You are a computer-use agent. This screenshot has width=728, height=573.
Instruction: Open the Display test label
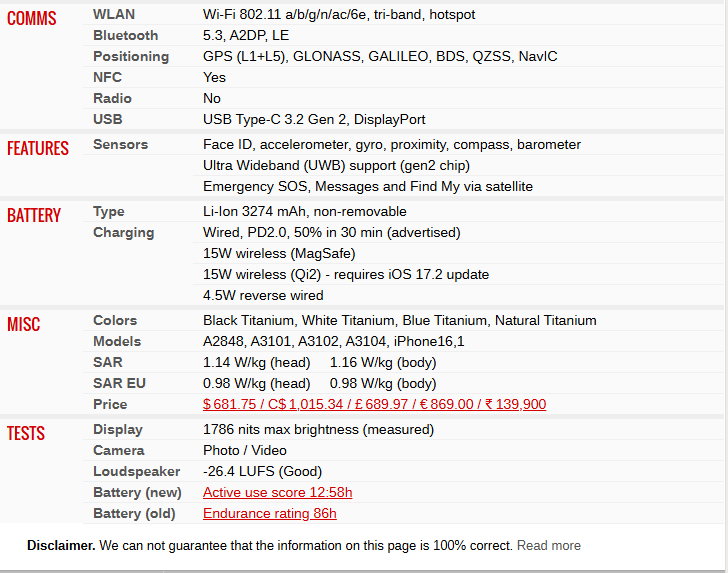(118, 430)
